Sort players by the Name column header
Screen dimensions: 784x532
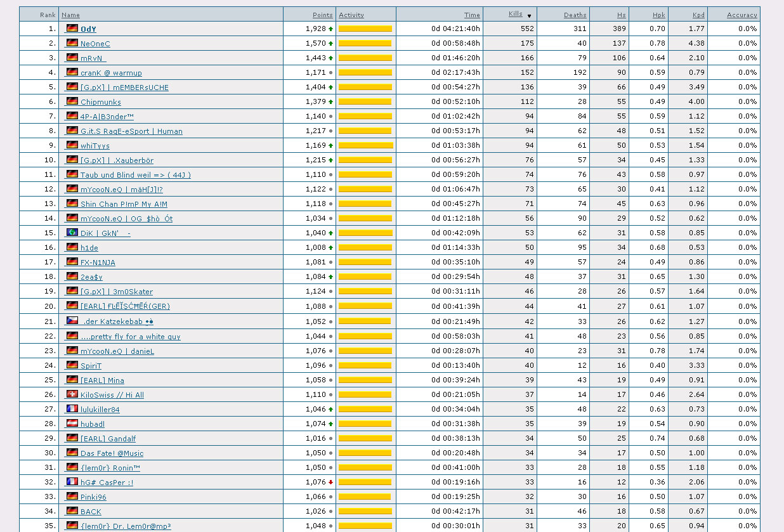(70, 15)
